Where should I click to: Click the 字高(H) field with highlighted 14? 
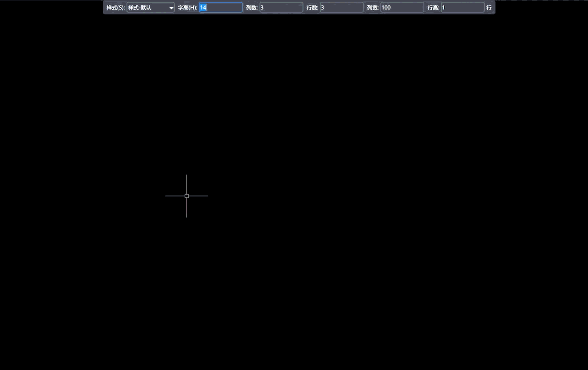[221, 7]
